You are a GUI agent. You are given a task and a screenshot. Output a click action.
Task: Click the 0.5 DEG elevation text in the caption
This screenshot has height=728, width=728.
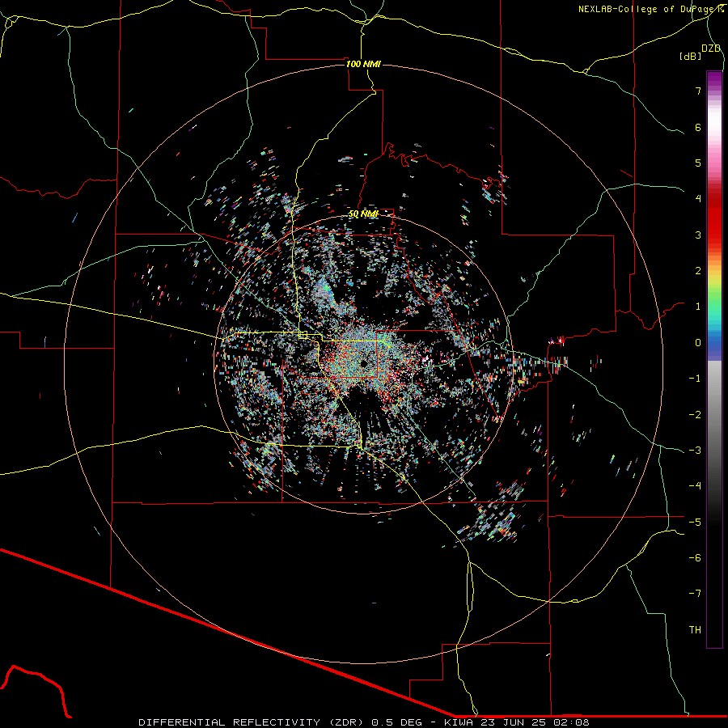[x=396, y=722]
